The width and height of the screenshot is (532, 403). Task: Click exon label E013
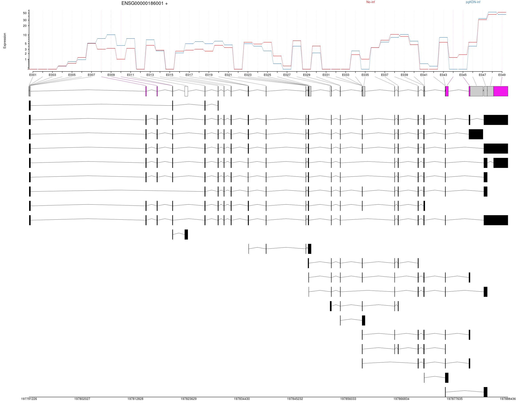pyautogui.click(x=150, y=75)
